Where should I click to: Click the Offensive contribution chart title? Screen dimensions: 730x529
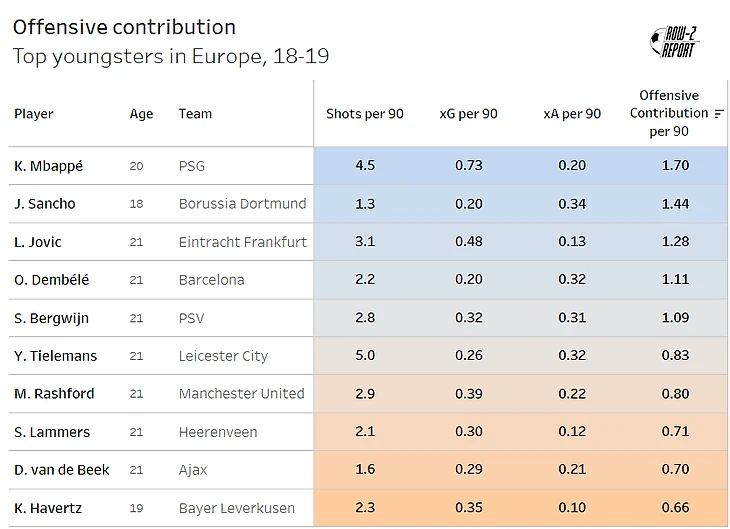[124, 27]
